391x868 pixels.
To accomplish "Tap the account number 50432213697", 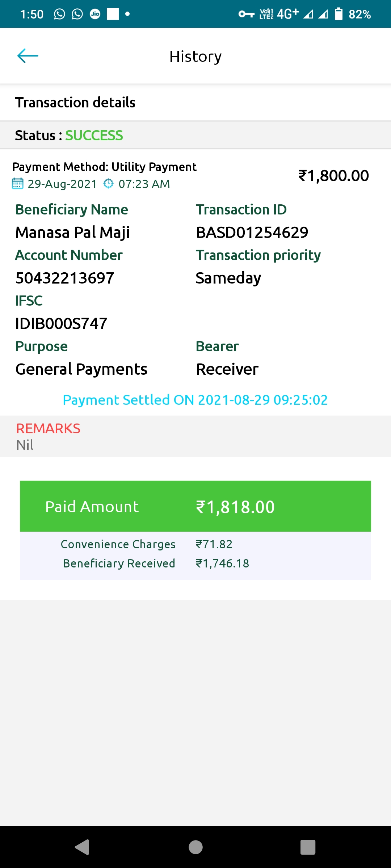I will point(65,278).
